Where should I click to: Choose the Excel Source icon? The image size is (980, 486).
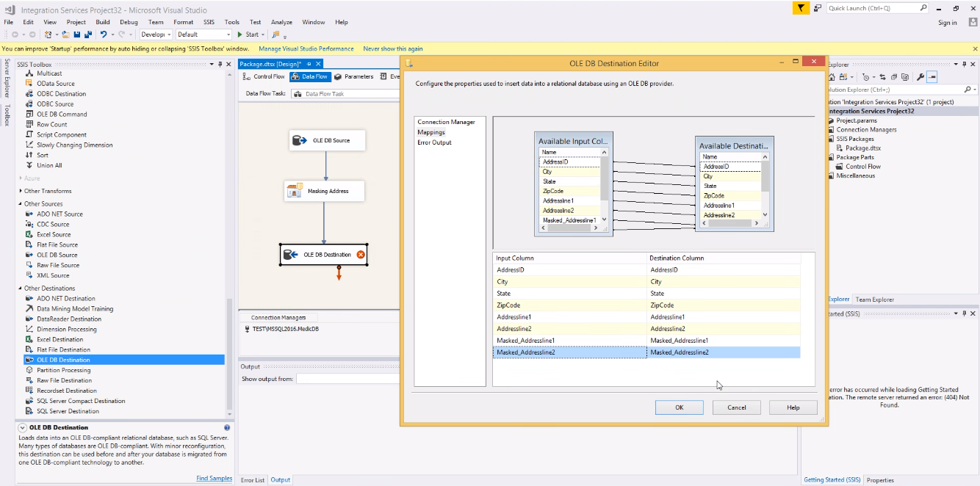29,235
